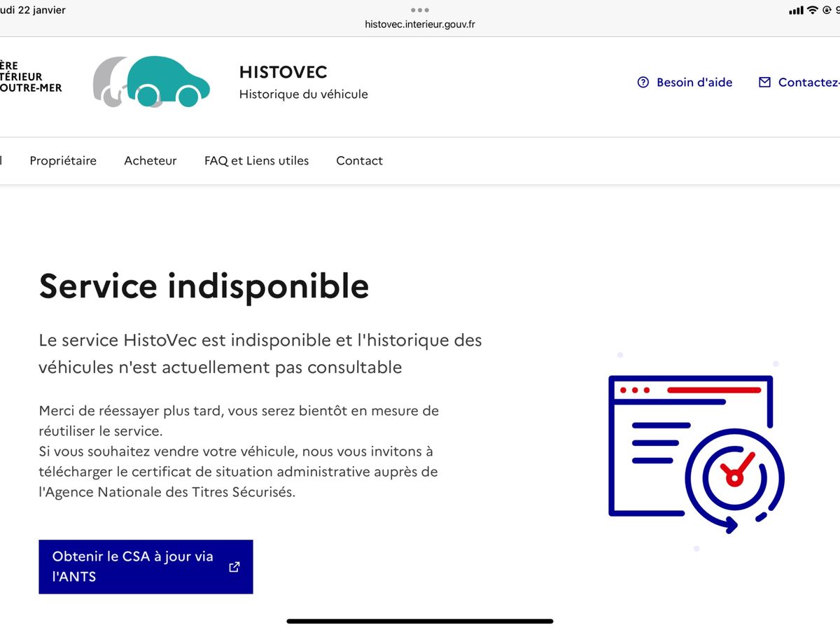Click the help question mark icon
840x630 pixels.
tap(643, 82)
